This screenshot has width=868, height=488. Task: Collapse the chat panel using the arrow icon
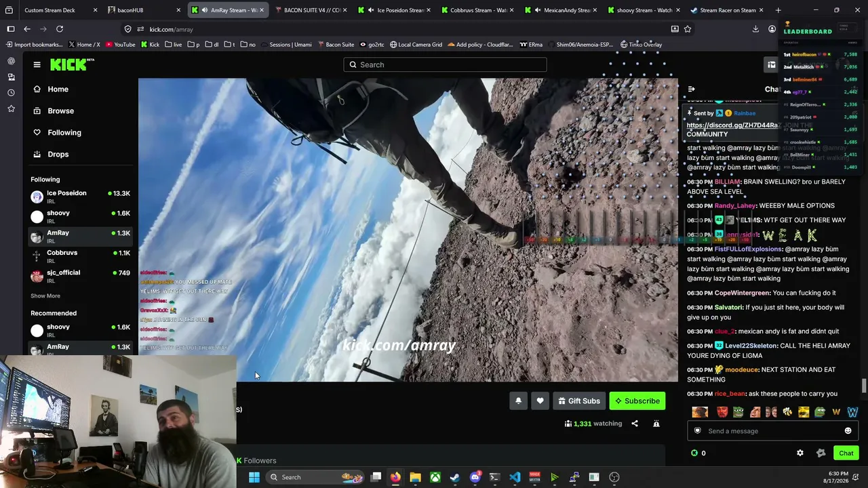click(691, 89)
